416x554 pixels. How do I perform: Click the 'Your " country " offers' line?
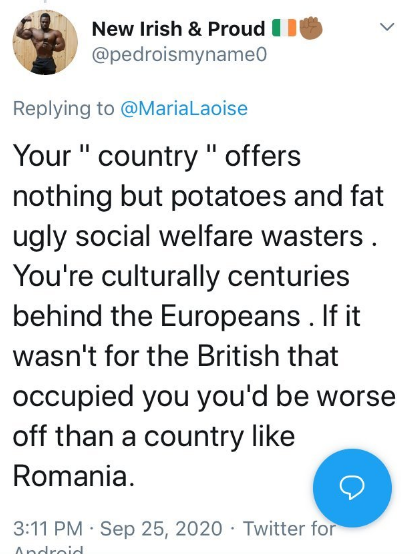[157, 156]
